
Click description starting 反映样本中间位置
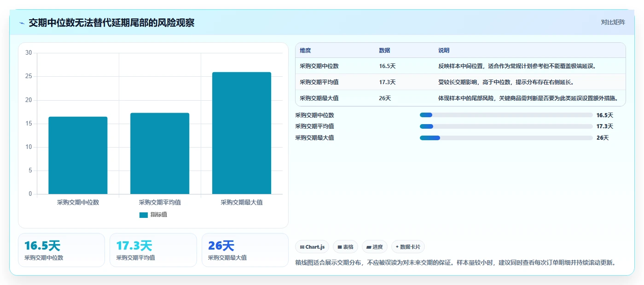click(517, 66)
